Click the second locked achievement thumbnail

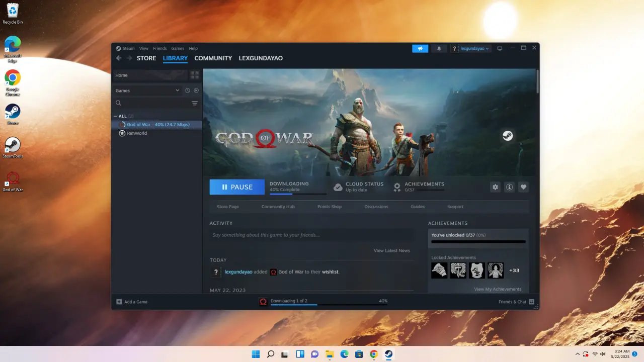pyautogui.click(x=458, y=270)
